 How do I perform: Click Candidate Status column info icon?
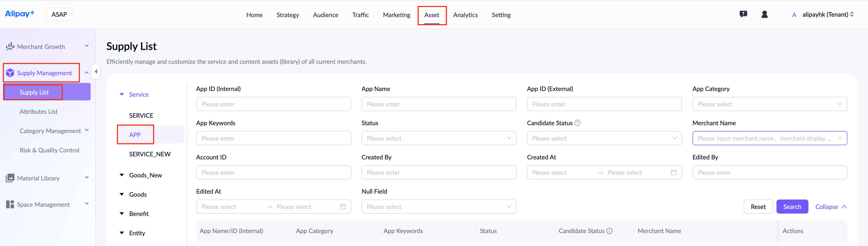click(x=609, y=231)
